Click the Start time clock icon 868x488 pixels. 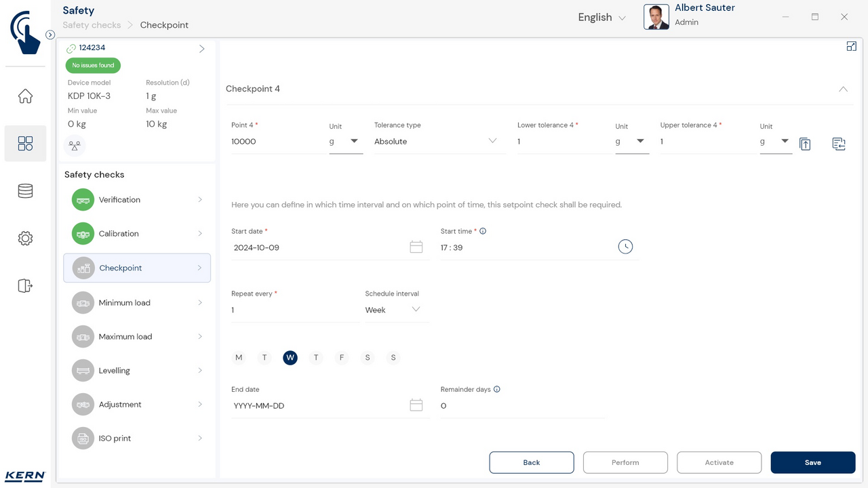pyautogui.click(x=625, y=247)
